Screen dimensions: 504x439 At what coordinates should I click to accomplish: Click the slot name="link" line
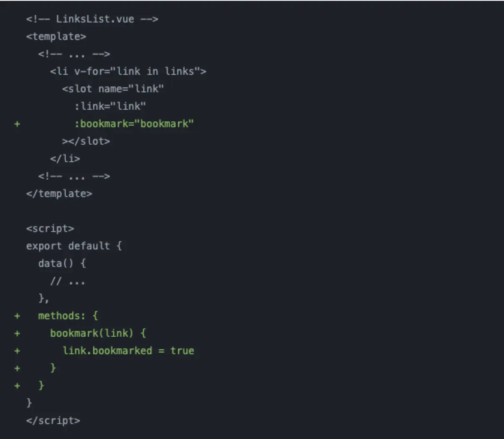coord(113,89)
